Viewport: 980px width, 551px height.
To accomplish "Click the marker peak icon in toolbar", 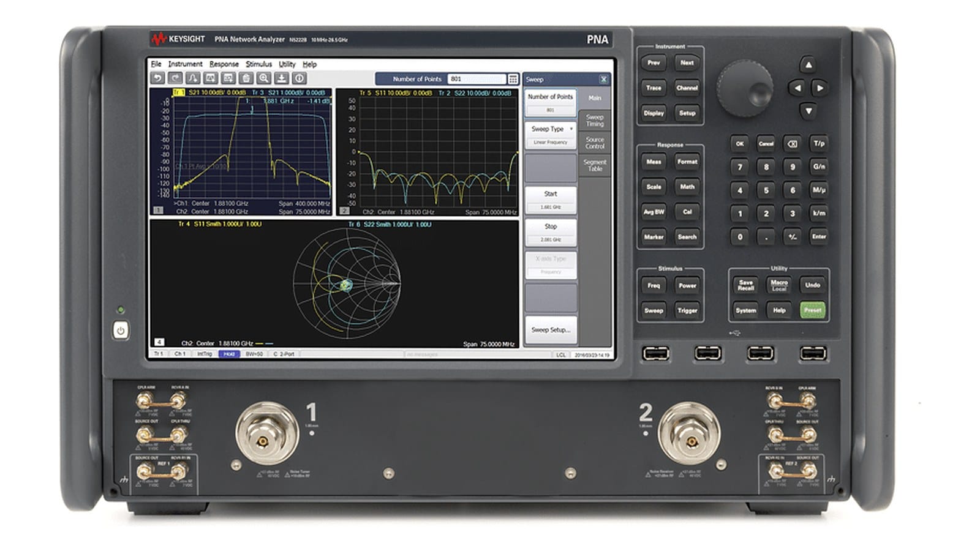I will pyautogui.click(x=193, y=78).
